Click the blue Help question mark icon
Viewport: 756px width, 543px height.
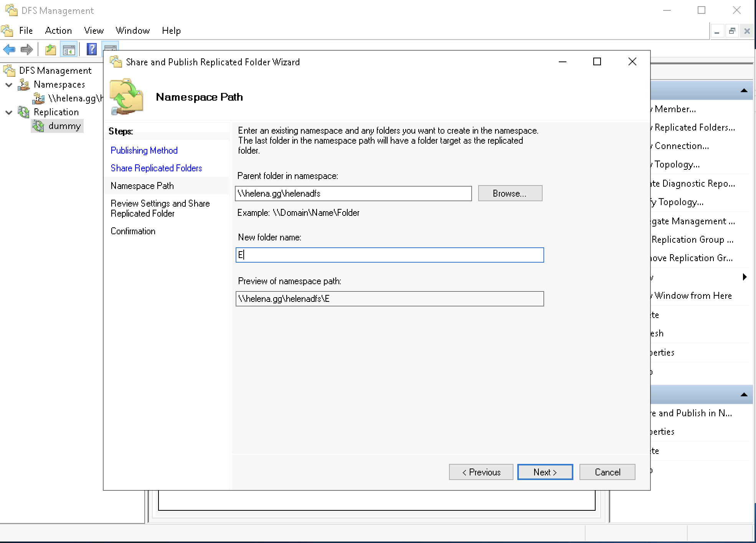[91, 49]
